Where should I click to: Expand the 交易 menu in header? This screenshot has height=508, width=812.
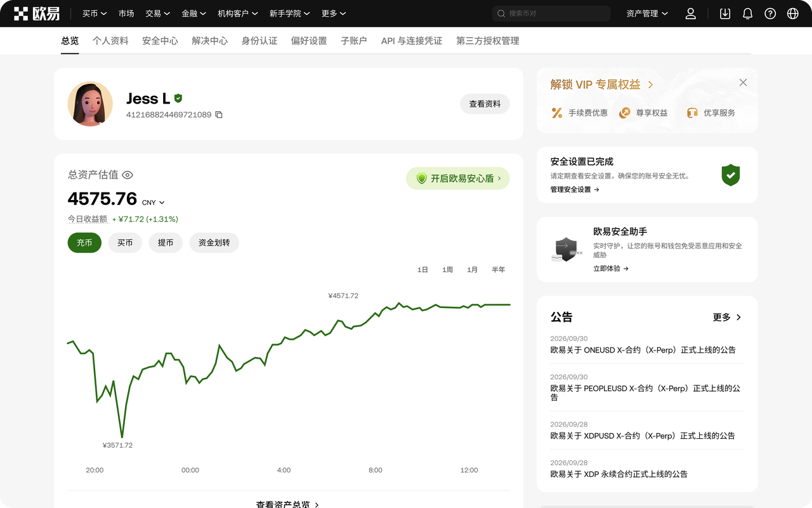pos(157,13)
